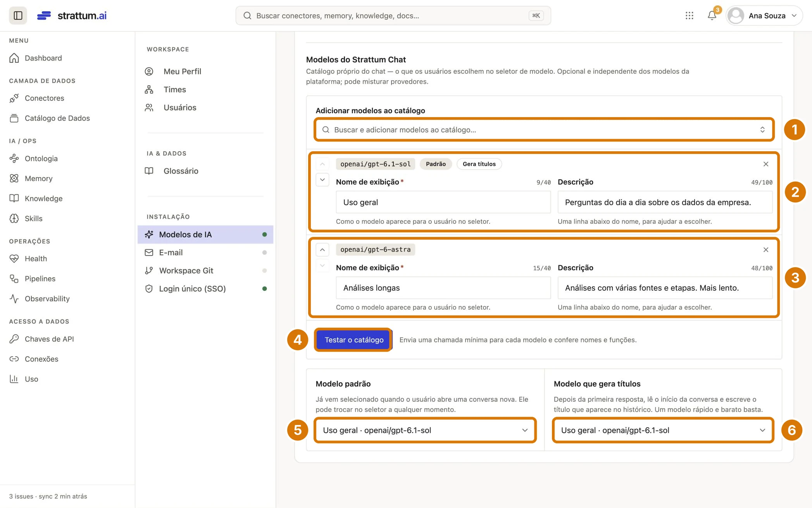Edit the Uso geral display name field

click(x=443, y=202)
